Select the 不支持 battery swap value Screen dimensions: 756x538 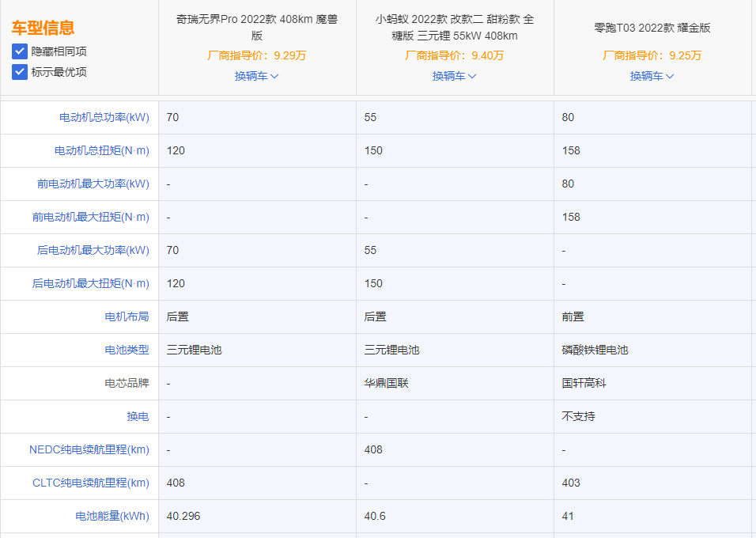click(579, 416)
